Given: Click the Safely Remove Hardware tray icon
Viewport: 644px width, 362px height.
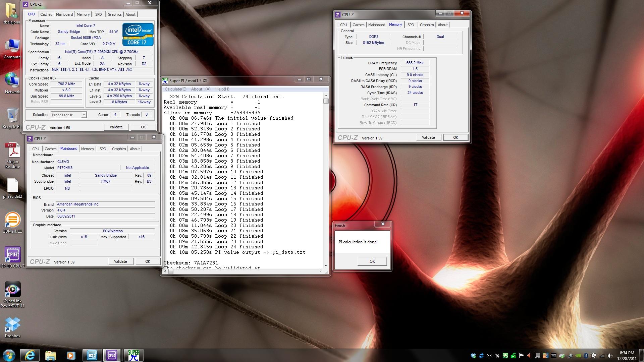Looking at the screenshot, I should tap(561, 356).
